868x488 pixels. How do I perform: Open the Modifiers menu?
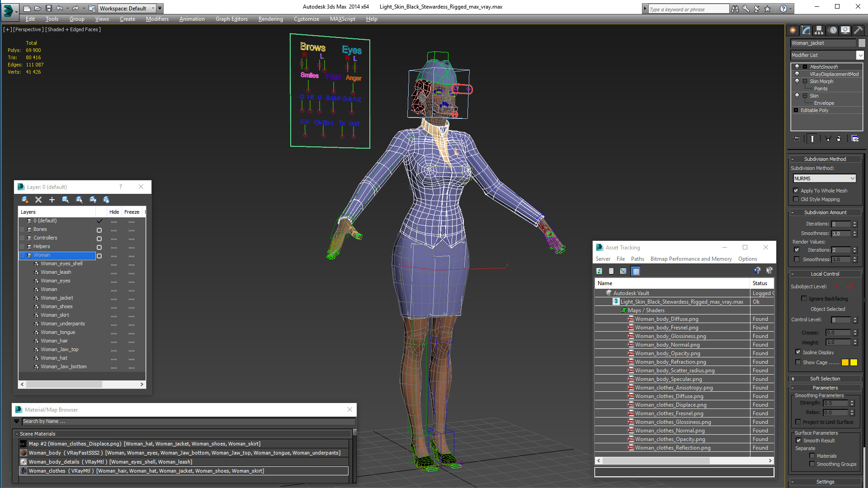(x=157, y=19)
